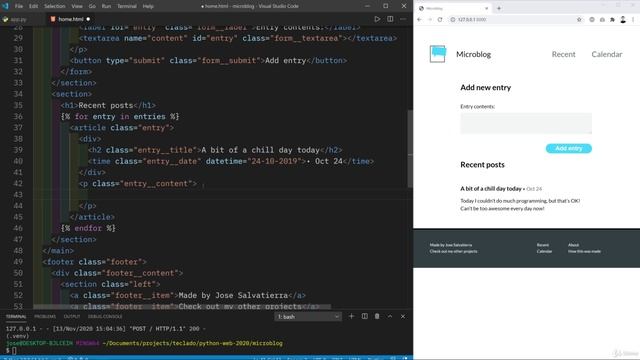Image resolution: width=640 pixels, height=360 pixels.
Task: Click 'A bit of a chill day today' post title
Action: (491, 189)
